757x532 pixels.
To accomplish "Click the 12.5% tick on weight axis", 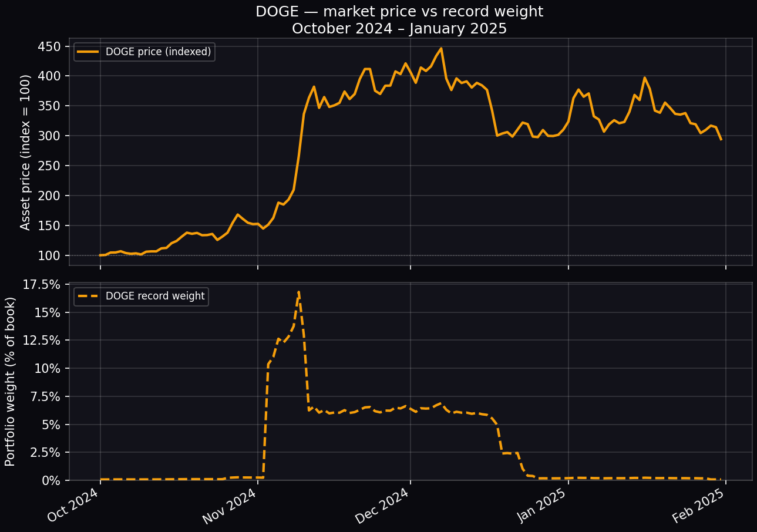I will click(x=42, y=341).
